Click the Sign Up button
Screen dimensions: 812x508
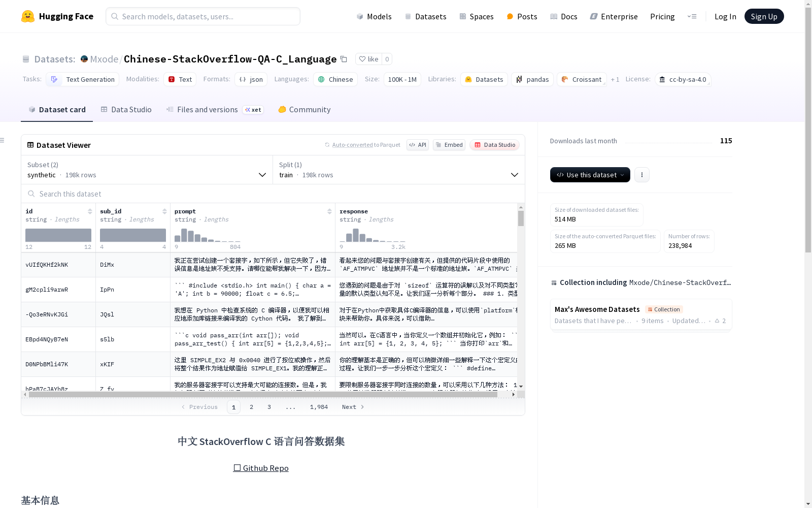click(x=764, y=16)
